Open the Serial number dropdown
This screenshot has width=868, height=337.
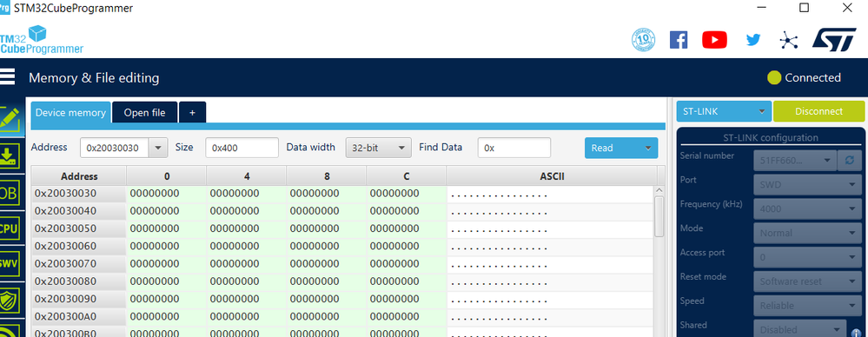point(794,161)
